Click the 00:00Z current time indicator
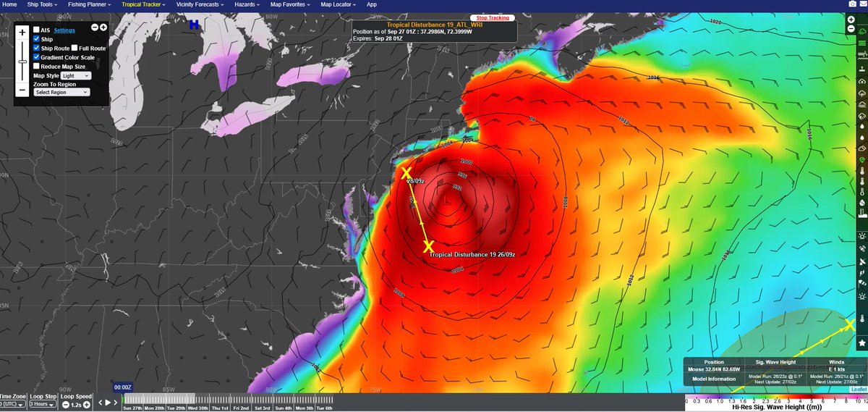 [x=123, y=387]
